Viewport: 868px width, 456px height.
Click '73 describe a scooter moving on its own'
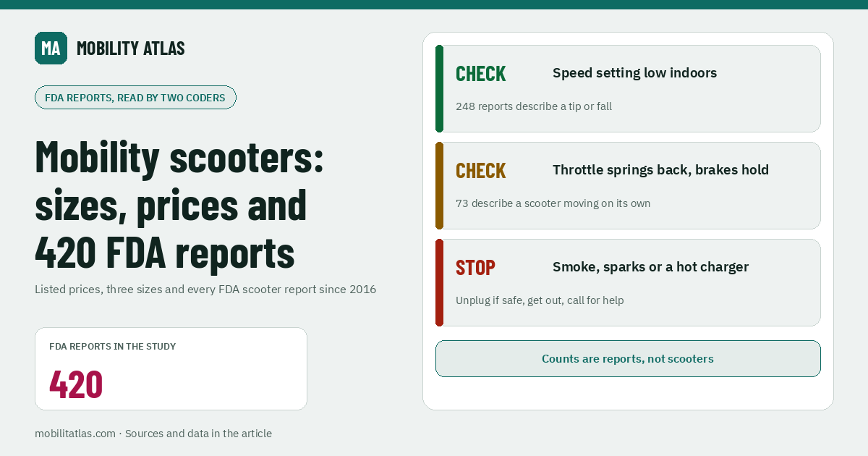[553, 203]
